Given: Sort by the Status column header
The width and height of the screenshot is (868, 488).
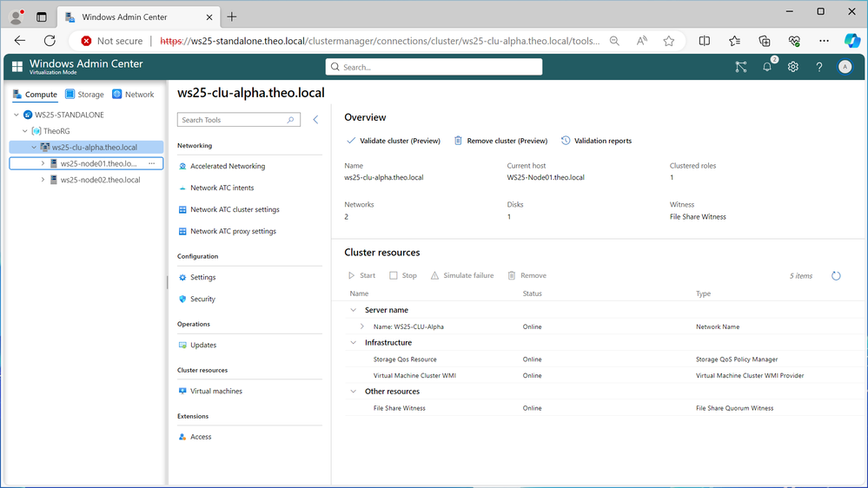Looking at the screenshot, I should tap(532, 293).
